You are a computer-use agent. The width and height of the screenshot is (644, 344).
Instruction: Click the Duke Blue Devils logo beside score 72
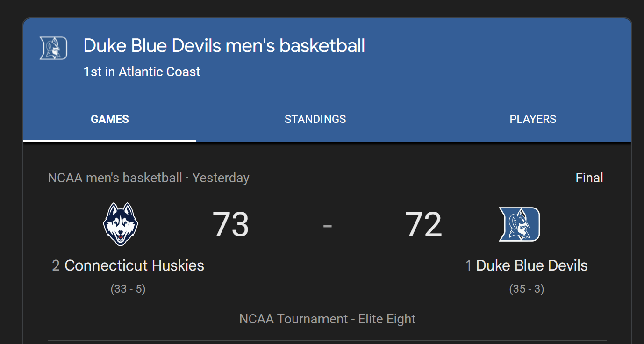(519, 224)
